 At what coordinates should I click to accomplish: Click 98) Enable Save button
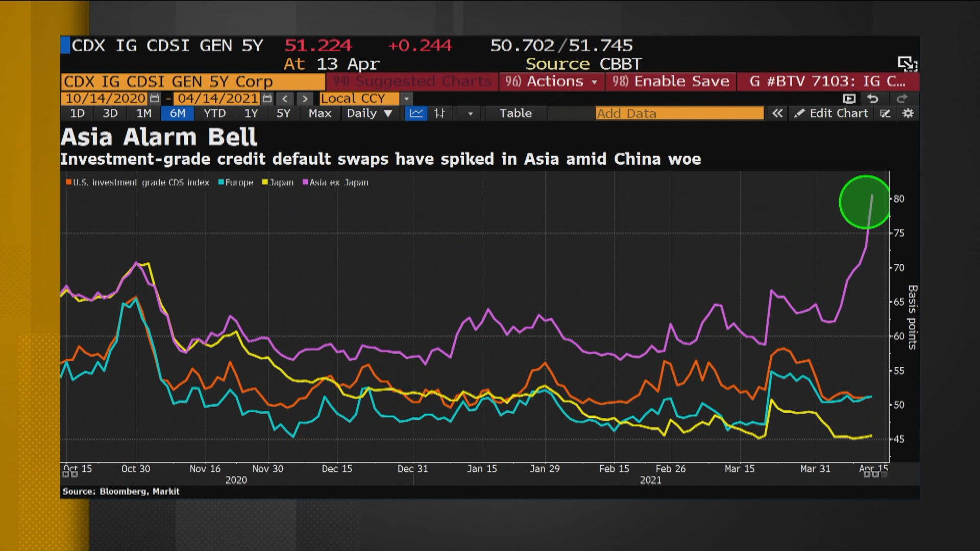tap(671, 82)
